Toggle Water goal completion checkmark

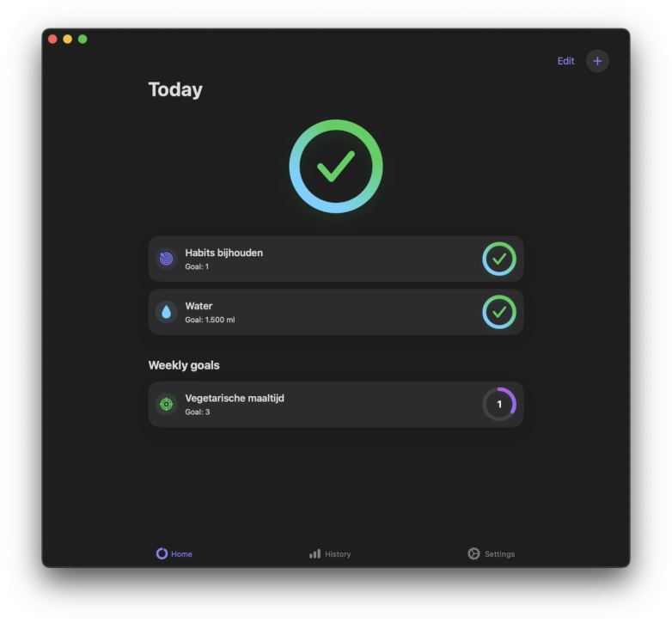[499, 312]
